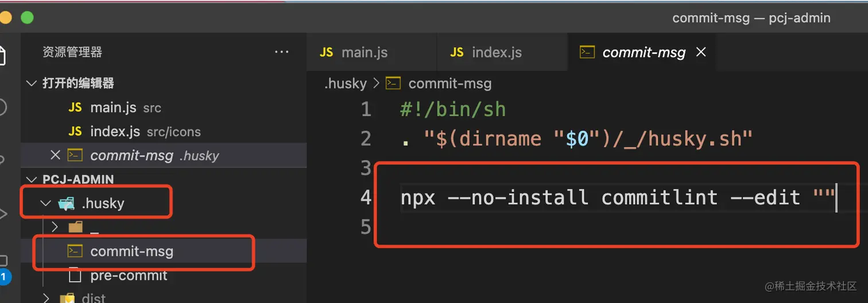Click commit-msg breadcrumb segment
Image resolution: width=868 pixels, height=303 pixels.
450,84
